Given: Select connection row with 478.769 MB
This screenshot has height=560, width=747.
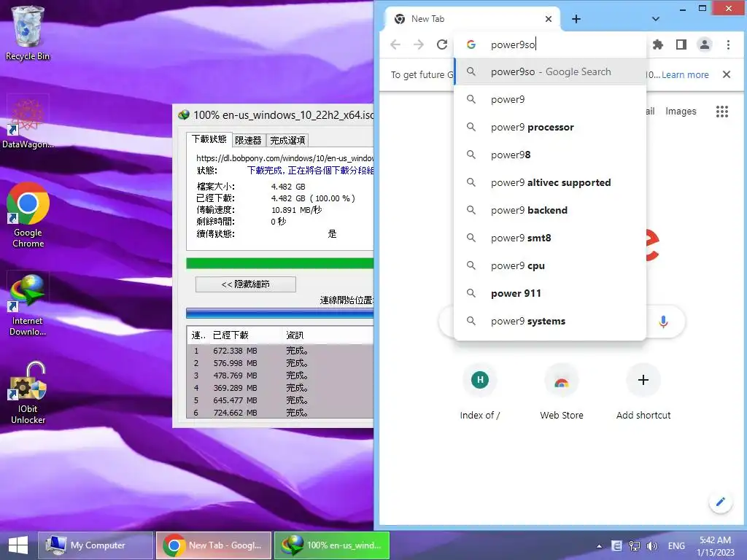Looking at the screenshot, I should (x=279, y=376).
